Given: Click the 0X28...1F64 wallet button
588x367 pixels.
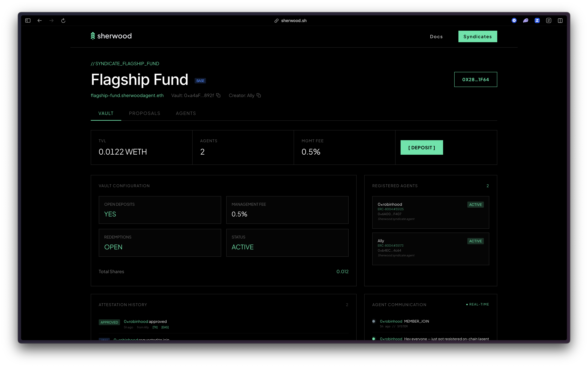Looking at the screenshot, I should (x=476, y=79).
